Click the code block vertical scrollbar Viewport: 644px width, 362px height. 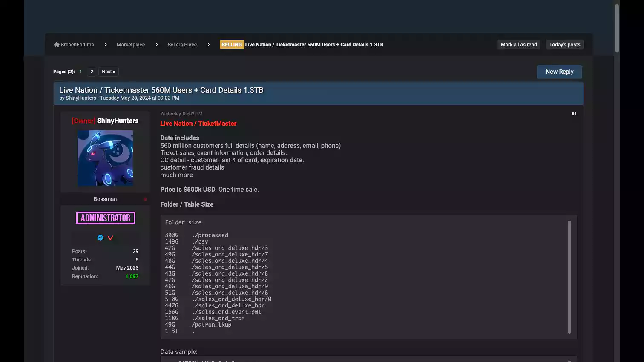pos(569,277)
